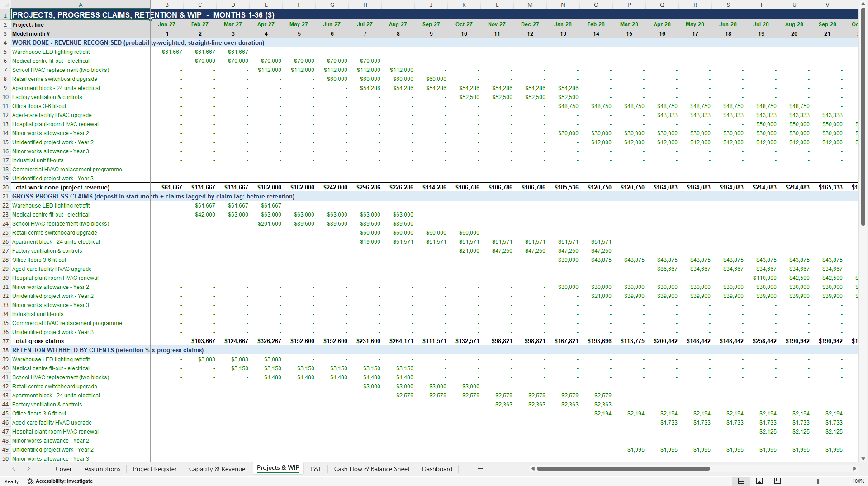Viewport: 868px width, 486px height.
Task: Go to next sheet tabs arrow
Action: click(x=28, y=469)
